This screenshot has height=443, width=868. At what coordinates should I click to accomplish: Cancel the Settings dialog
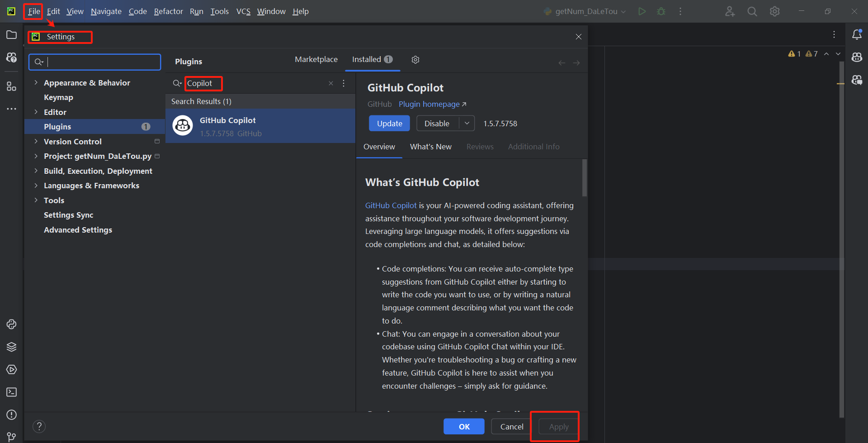512,427
